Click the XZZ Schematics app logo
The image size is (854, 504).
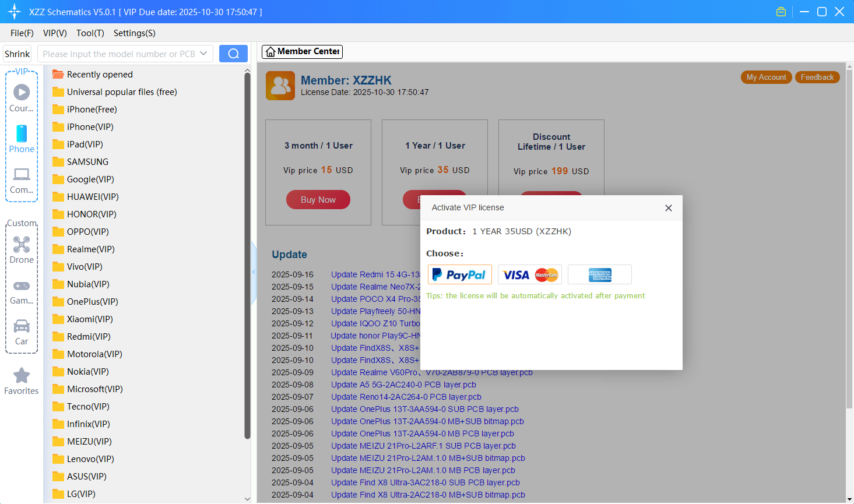(x=15, y=12)
